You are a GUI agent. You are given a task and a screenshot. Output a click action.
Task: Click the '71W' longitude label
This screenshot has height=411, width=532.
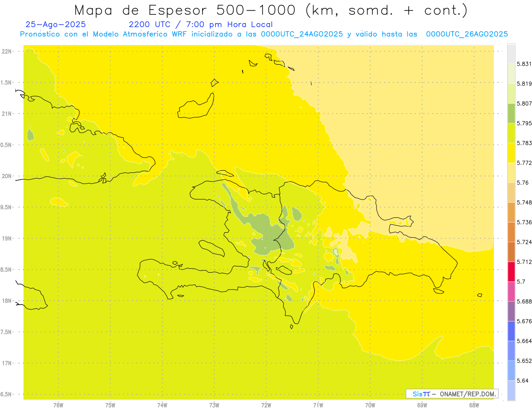(318, 405)
